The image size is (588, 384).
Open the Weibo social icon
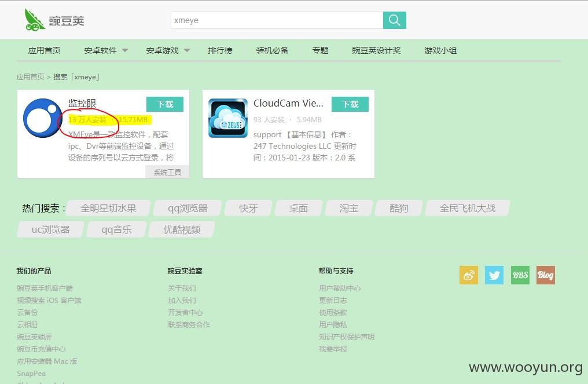click(x=469, y=275)
